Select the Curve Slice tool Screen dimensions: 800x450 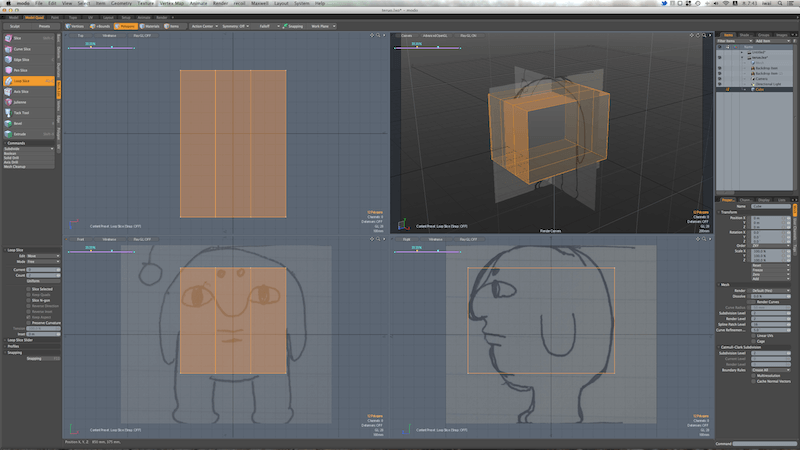click(29, 49)
